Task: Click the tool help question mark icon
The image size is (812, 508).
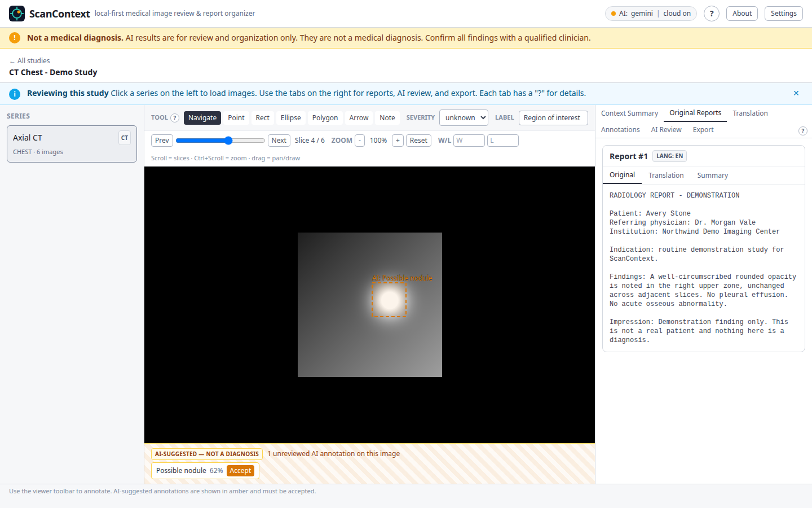Action: 175,118
